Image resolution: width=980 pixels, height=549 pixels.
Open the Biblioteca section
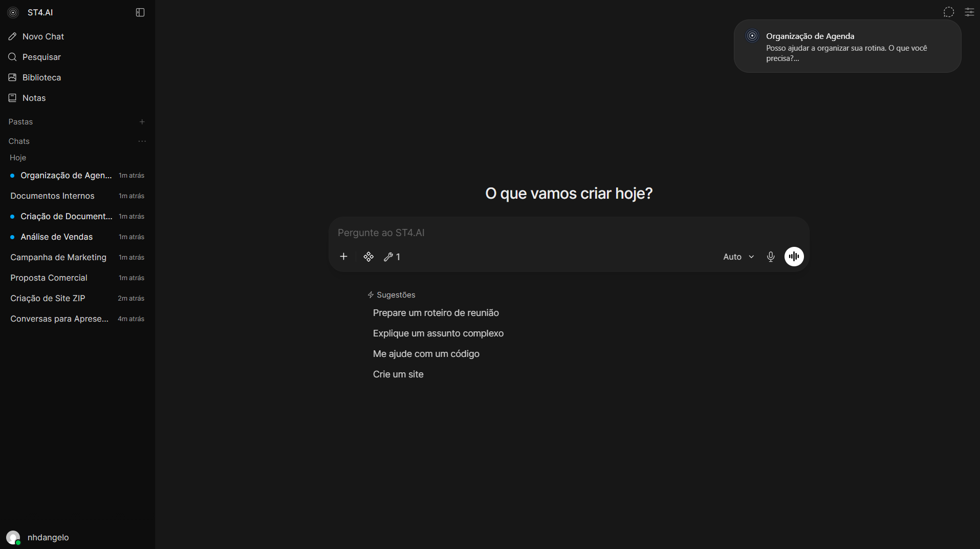point(77,77)
